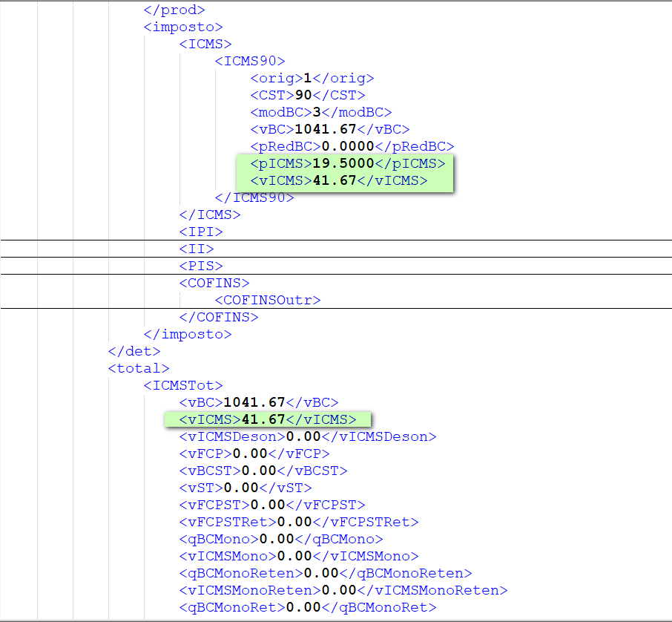Select the <total> opening tag
The height and width of the screenshot is (622, 672).
(x=139, y=368)
